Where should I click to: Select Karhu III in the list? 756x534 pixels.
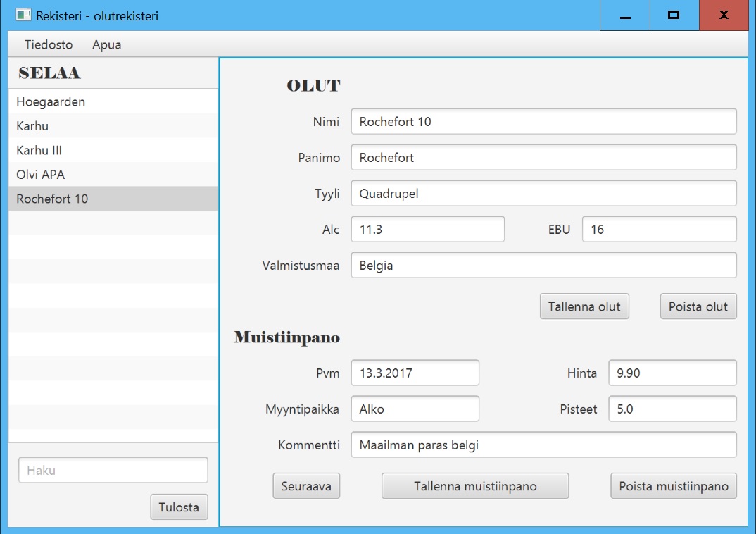(113, 150)
